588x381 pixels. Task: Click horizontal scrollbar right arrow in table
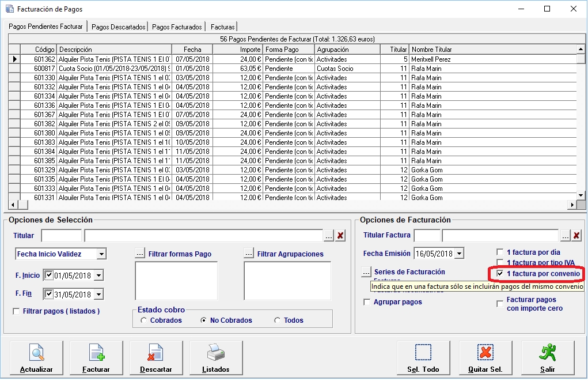pyautogui.click(x=572, y=205)
